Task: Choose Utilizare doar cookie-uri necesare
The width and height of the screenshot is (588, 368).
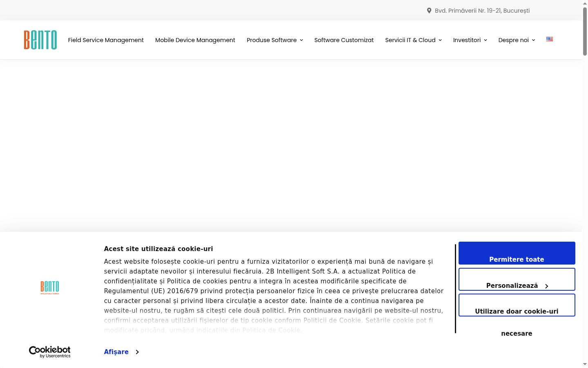Action: (517, 305)
